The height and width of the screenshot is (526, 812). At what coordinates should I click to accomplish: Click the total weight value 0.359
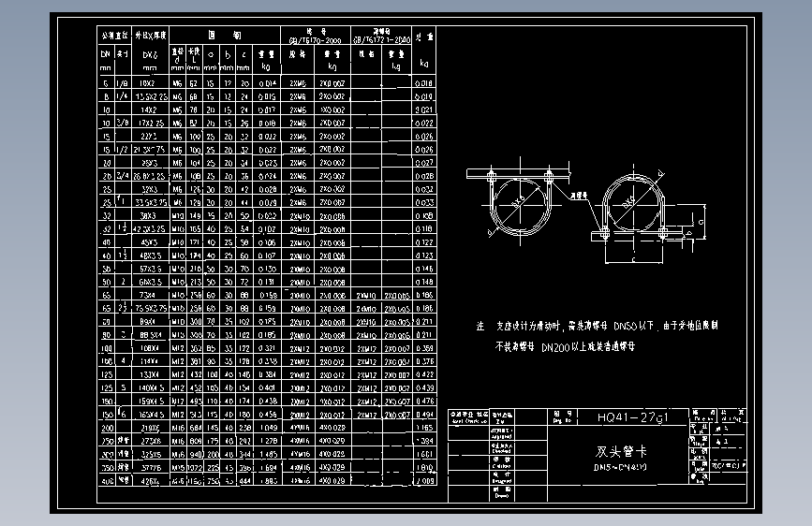tap(424, 348)
